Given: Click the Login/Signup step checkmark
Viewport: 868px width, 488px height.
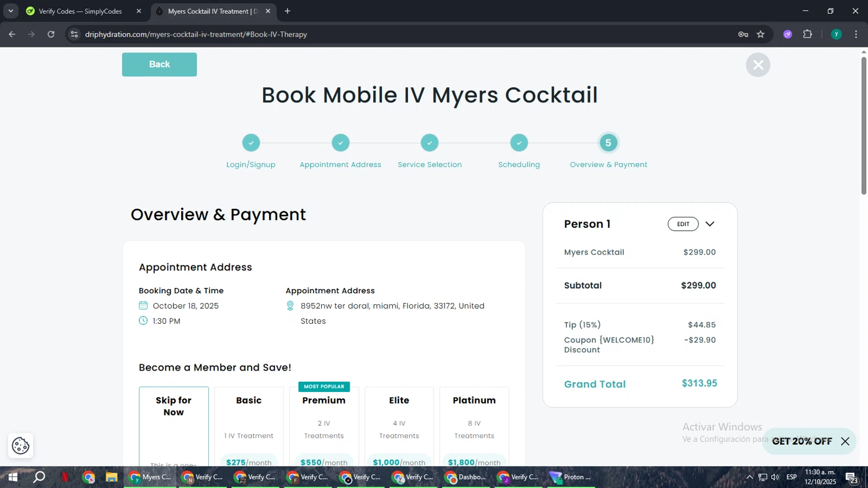Looking at the screenshot, I should tap(251, 143).
